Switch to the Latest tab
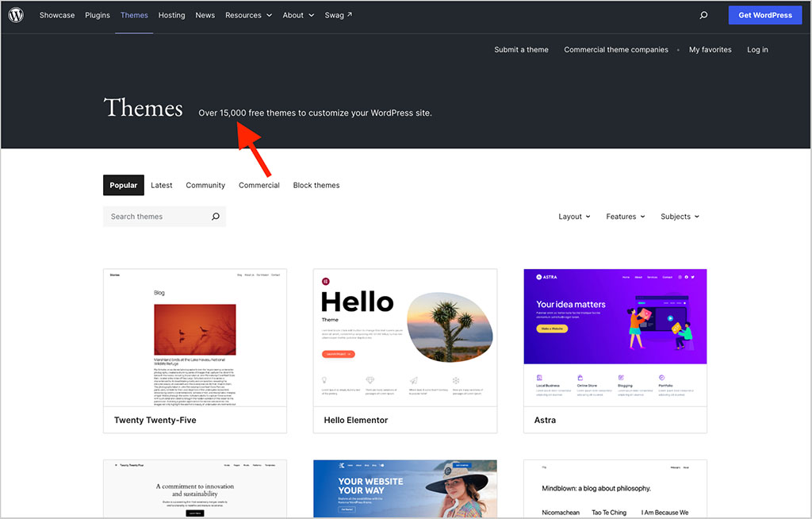Image resolution: width=812 pixels, height=519 pixels. click(x=162, y=185)
